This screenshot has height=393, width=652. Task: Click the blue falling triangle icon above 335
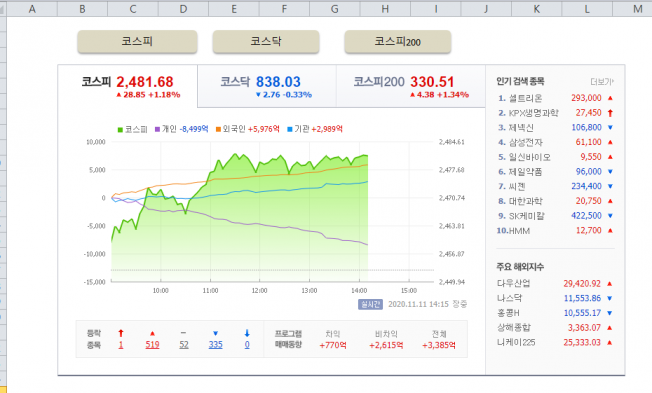click(215, 334)
